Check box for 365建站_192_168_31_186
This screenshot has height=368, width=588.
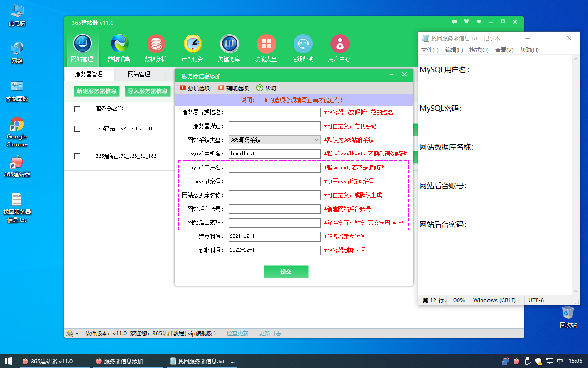click(77, 156)
